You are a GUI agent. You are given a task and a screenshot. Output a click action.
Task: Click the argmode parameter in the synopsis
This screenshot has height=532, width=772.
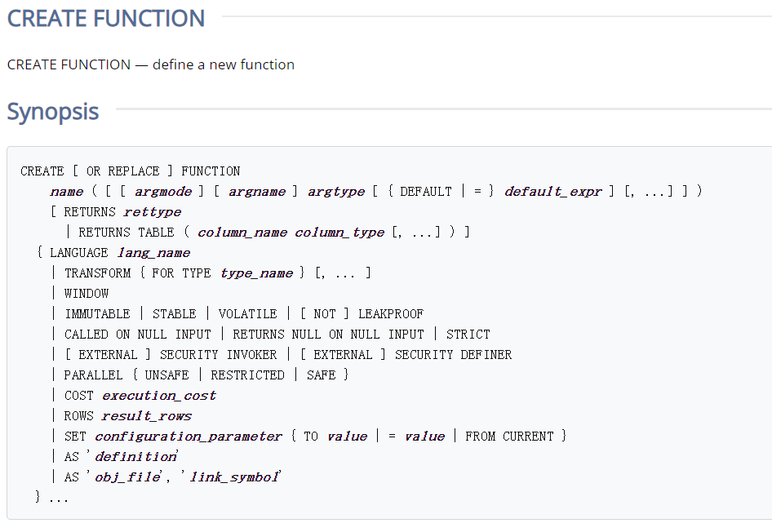point(163,192)
